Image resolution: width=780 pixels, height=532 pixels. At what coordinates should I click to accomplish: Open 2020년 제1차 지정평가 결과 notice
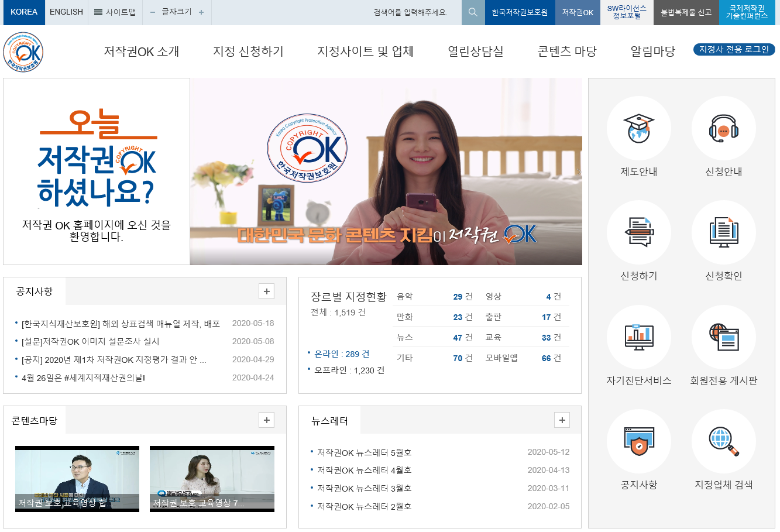click(114, 359)
